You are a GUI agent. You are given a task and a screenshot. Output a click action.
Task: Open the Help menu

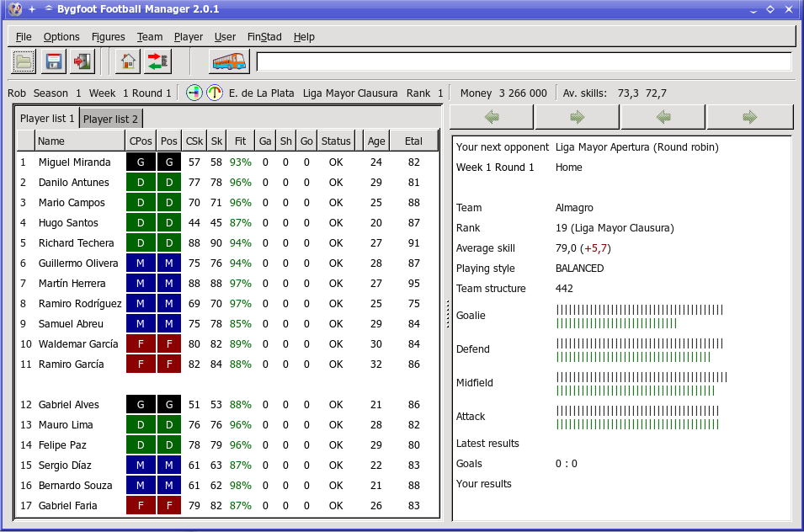point(304,37)
